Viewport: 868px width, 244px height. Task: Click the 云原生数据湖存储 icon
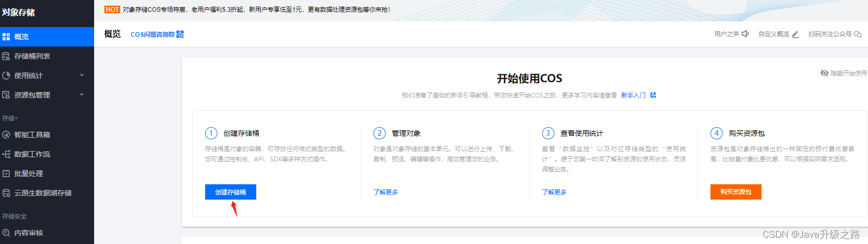6,193
